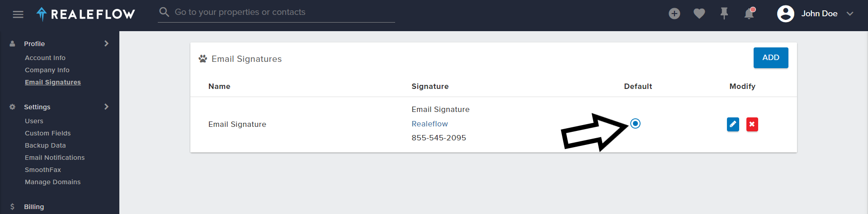Open the Billing section
Image resolution: width=868 pixels, height=214 pixels.
(34, 207)
